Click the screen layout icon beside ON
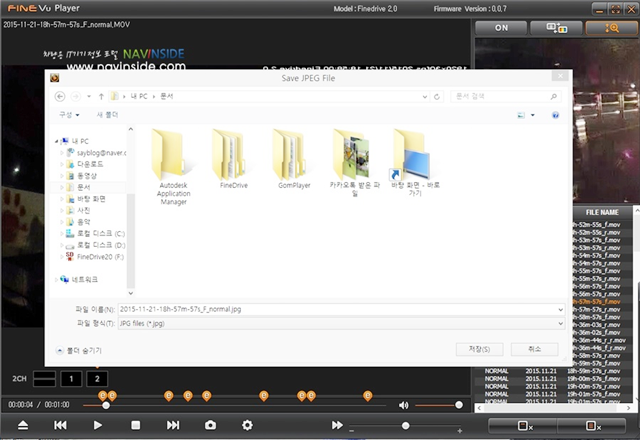The height and width of the screenshot is (440, 640). coord(557,28)
